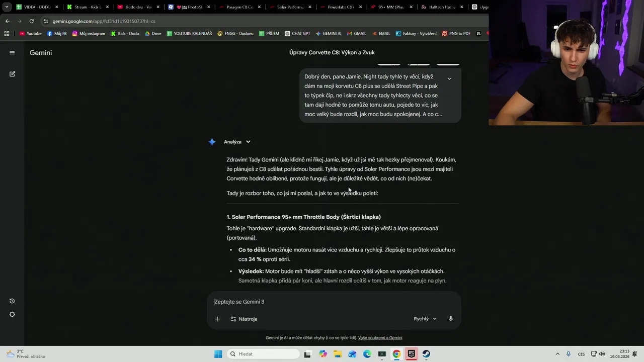
Task: Open the volume icon in the system tray
Action: click(x=602, y=354)
